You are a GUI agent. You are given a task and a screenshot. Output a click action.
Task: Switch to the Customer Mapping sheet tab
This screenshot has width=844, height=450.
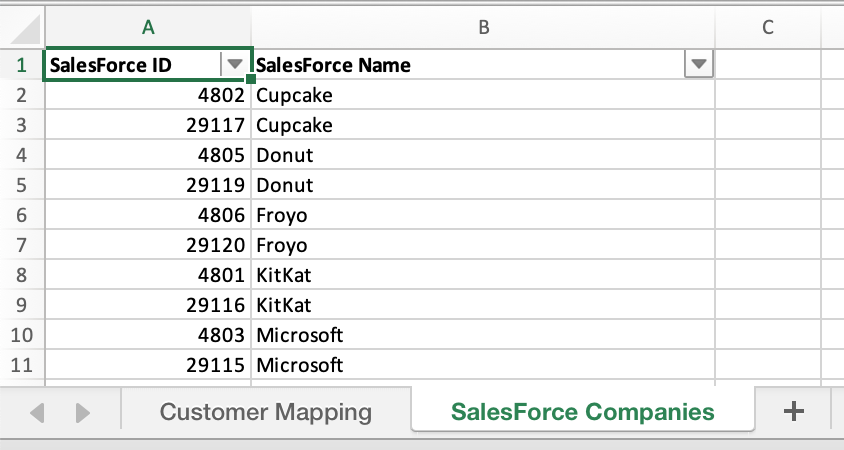tap(266, 412)
